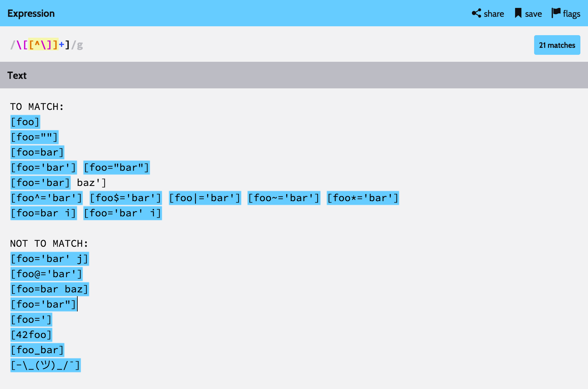Click the save bookmark icon
Screen dimensions: 588x389
point(518,13)
